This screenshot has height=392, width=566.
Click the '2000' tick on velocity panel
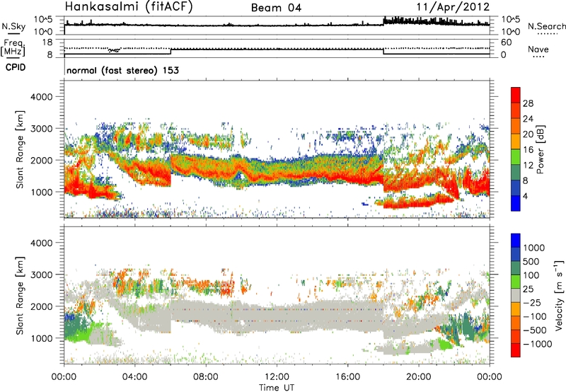[41, 306]
